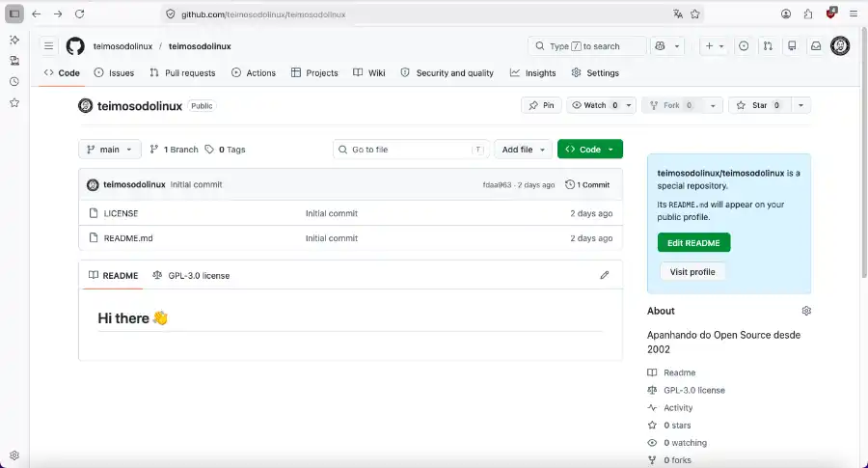Viewport: 868px width, 468px height.
Task: Open the sidebar bookmarks star icon
Action: (x=14, y=102)
